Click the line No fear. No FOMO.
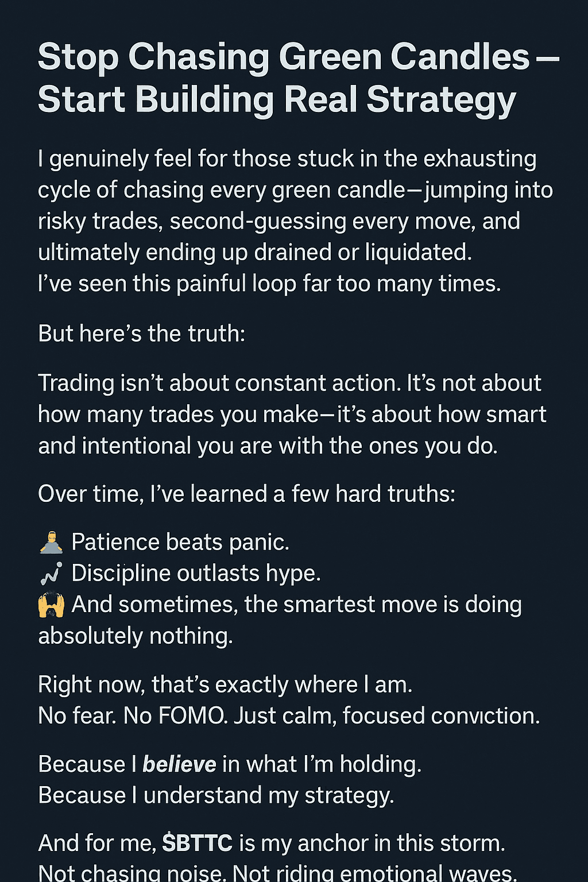This screenshot has height=882, width=588. (289, 716)
